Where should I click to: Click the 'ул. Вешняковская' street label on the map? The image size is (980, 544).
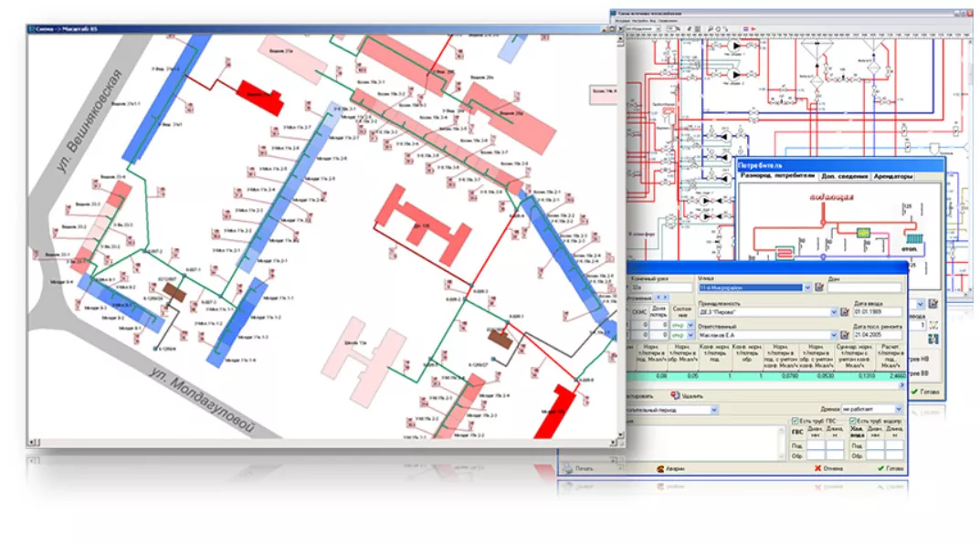(90, 121)
